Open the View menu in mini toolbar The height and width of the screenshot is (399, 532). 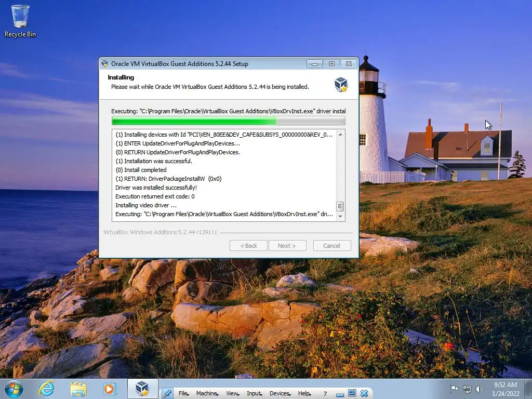(232, 393)
